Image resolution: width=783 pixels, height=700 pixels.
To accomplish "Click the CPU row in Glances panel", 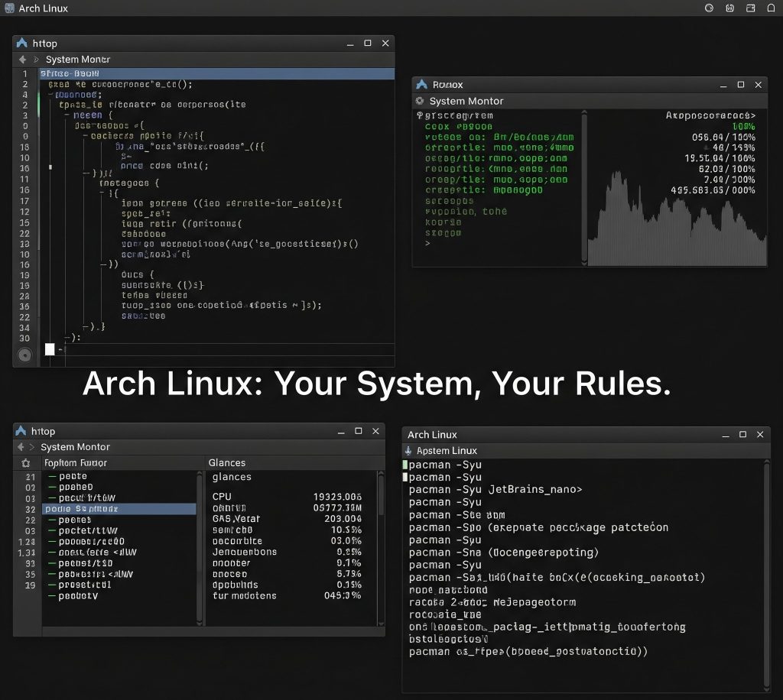I will [287, 497].
